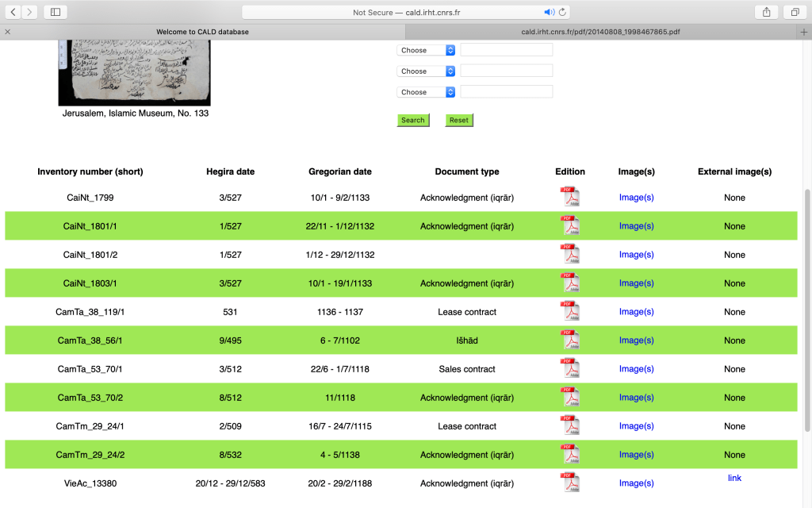The height and width of the screenshot is (508, 812).
Task: Expand the second Choose dropdown
Action: point(426,71)
